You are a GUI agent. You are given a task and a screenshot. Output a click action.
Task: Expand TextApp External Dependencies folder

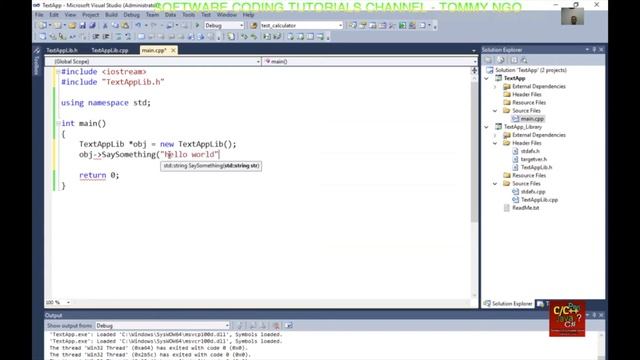[x=495, y=87]
